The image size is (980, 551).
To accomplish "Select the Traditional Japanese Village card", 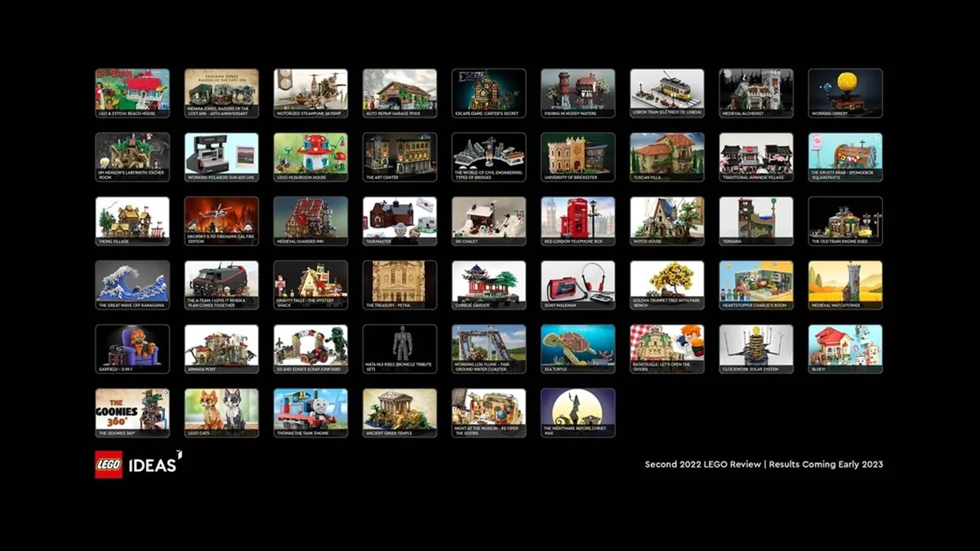I will [x=756, y=158].
